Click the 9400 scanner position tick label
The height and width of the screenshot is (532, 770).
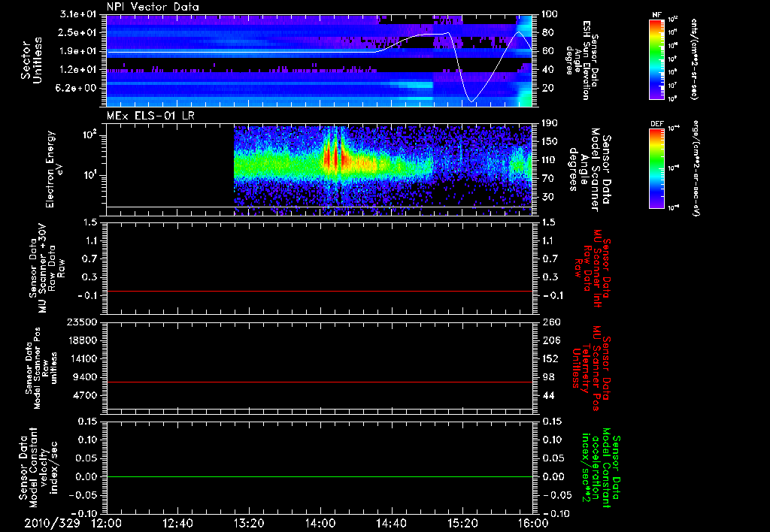(86, 377)
